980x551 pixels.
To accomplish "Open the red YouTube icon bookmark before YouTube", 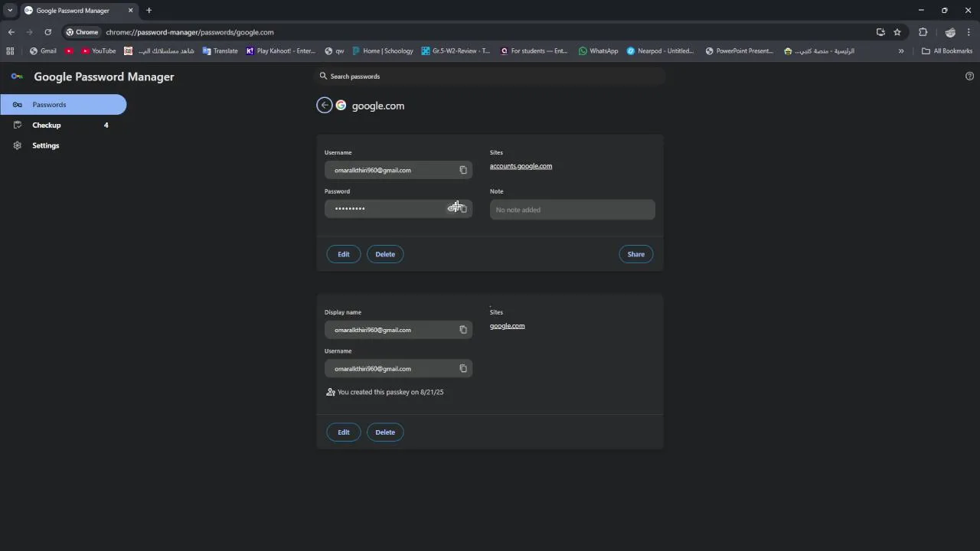I will click(x=69, y=51).
